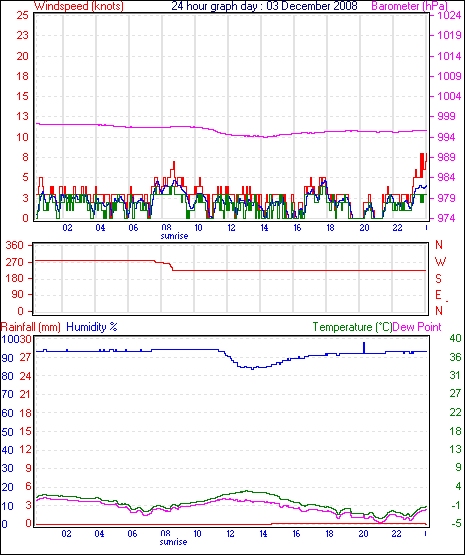Image resolution: width=465 pixels, height=556 pixels.
Task: Click the Dew Point legend label
Action: [417, 327]
